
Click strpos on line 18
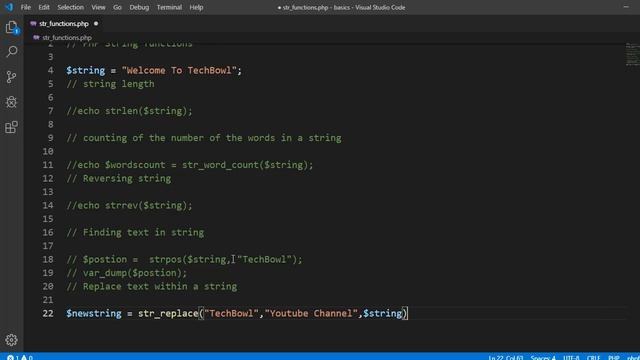[x=165, y=259]
